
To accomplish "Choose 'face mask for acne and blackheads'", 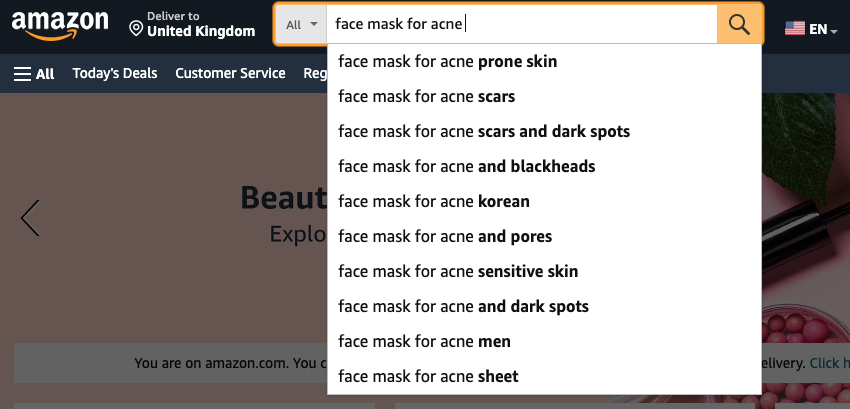I will (544, 167).
